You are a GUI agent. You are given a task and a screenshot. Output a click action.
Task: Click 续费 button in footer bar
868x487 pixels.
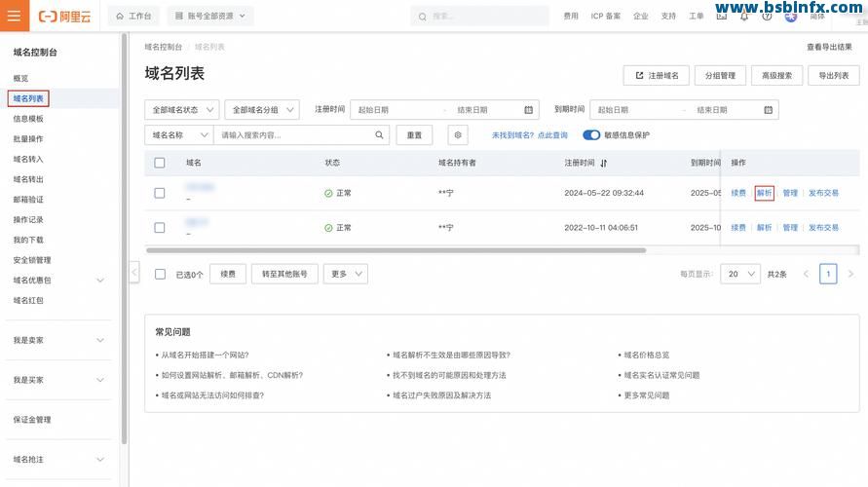click(x=228, y=274)
